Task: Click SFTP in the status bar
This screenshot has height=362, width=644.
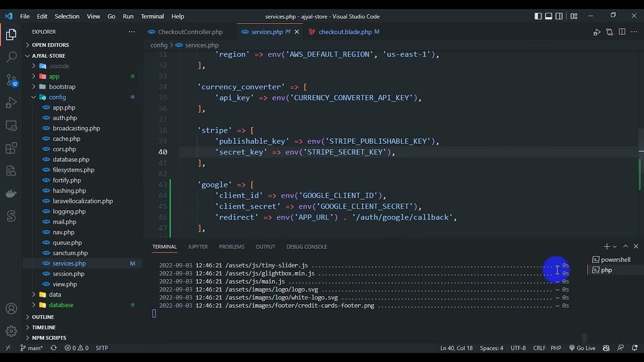Action: [x=102, y=348]
